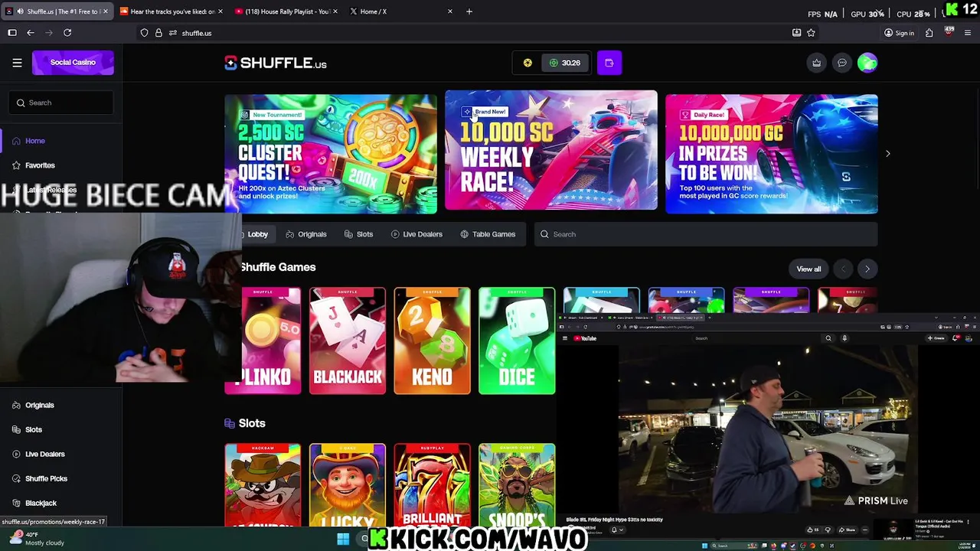Open the browser application menu
This screenshot has height=551, width=980.
click(x=969, y=33)
